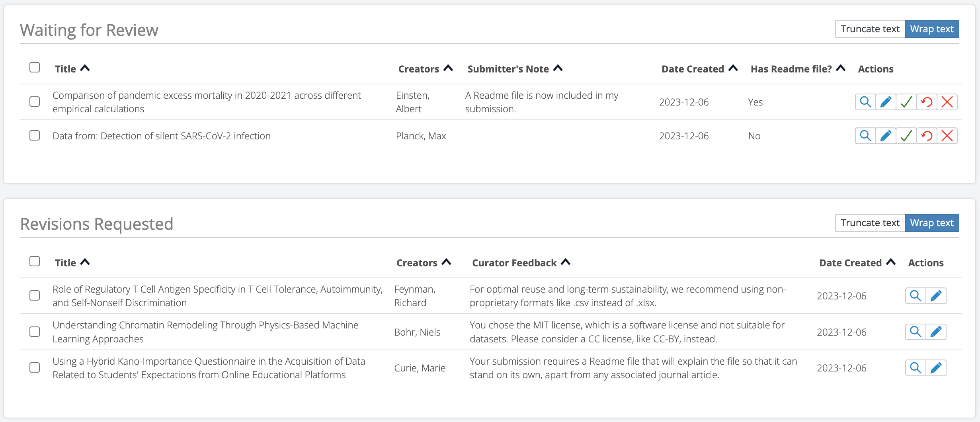980x422 pixels.
Task: Select Wrap text in Revisions Requested section
Action: point(931,223)
